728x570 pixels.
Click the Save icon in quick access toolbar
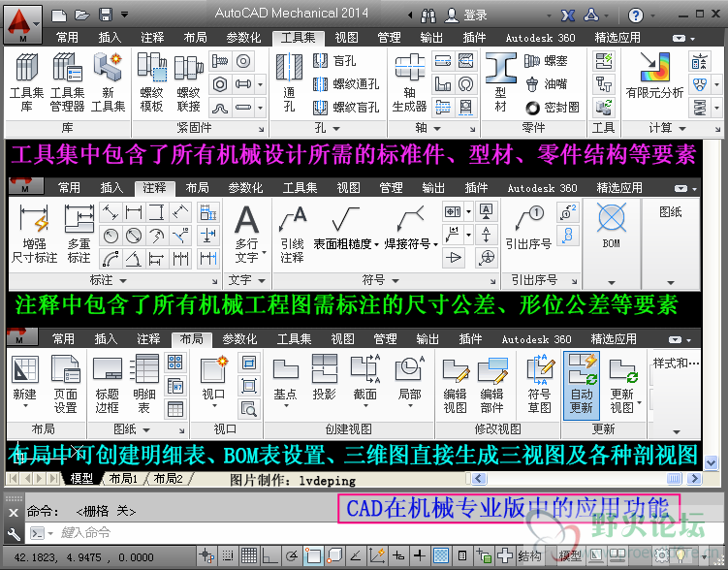coord(106,16)
